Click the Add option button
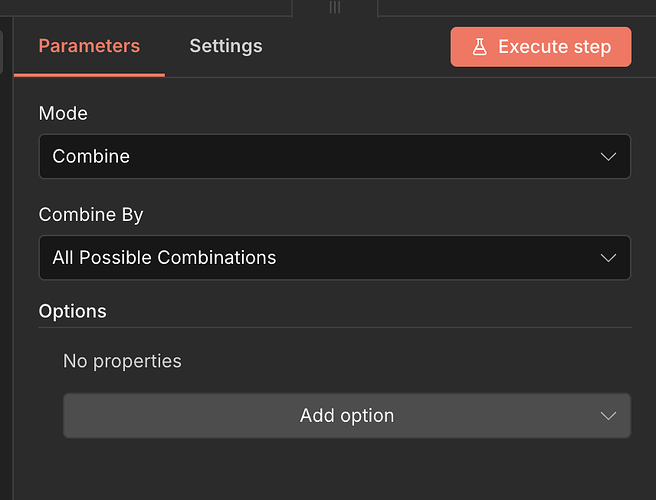 click(346, 416)
